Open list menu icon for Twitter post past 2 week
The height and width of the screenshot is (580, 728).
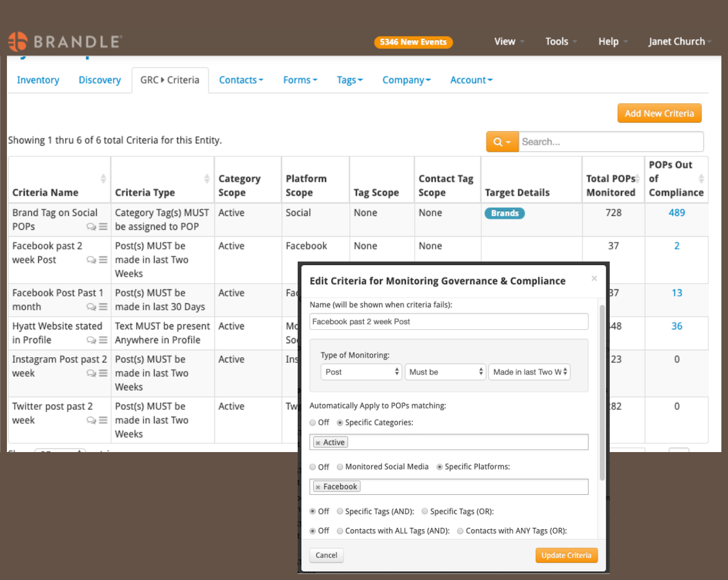click(x=103, y=420)
